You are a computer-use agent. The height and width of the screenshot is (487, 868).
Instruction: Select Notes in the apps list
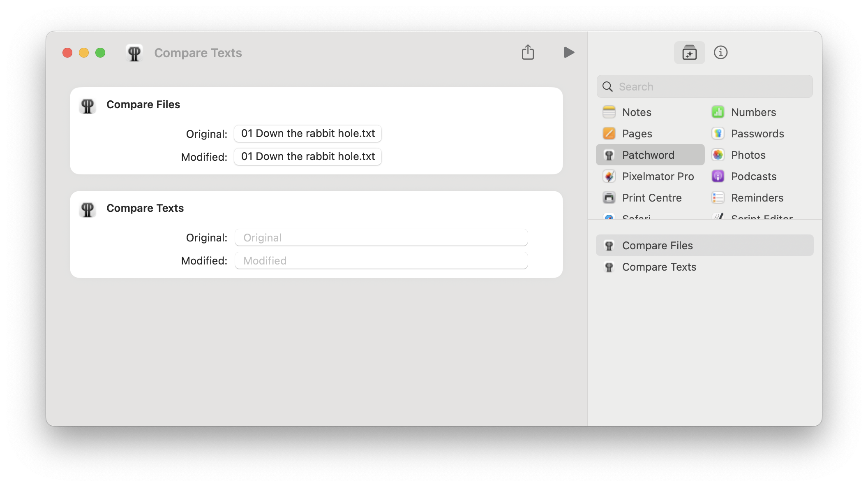click(x=650, y=112)
